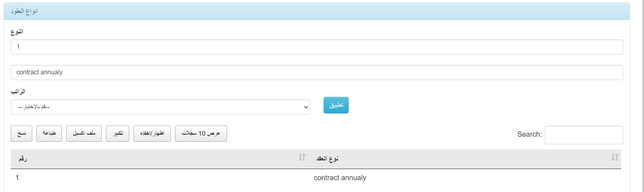Click the انواع العقود panel title

click(x=24, y=11)
